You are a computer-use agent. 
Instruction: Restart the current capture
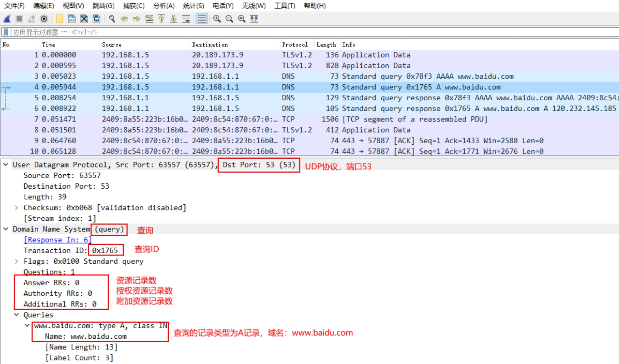pos(32,19)
